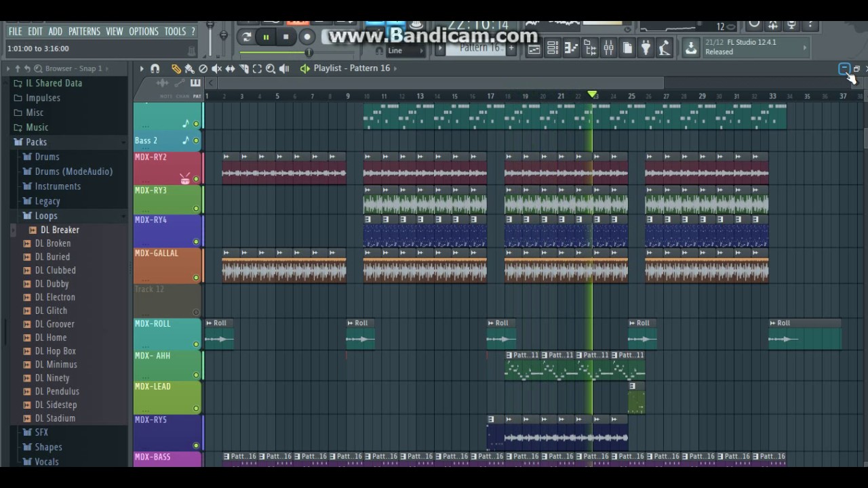
Task: Click the browser collapse-up arrow icon
Action: pyautogui.click(x=18, y=68)
